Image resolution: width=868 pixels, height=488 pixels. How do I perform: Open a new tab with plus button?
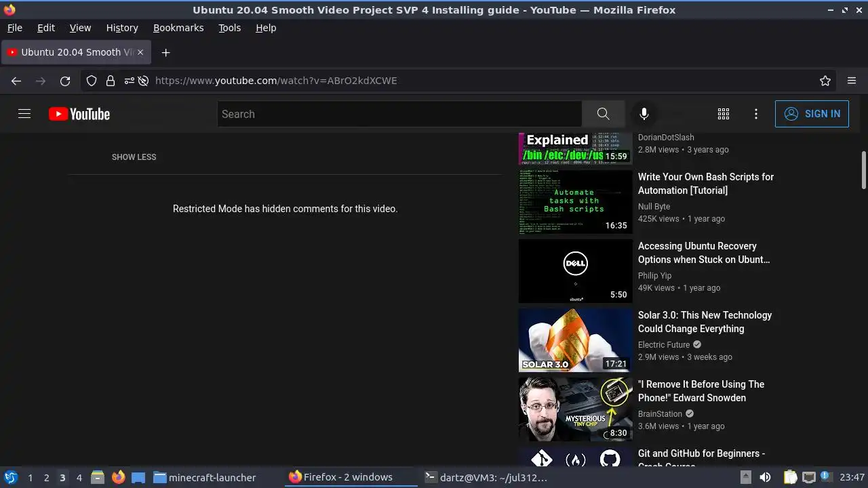(x=165, y=52)
